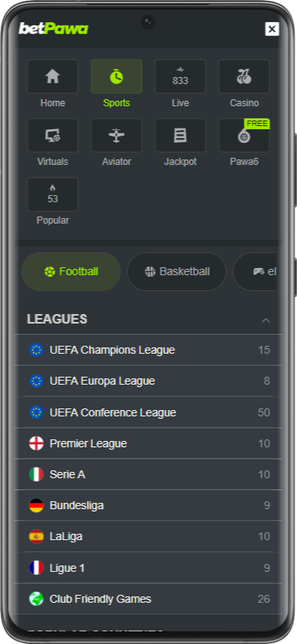Close the menu with X button
Image resolution: width=297 pixels, height=644 pixels.
[272, 29]
